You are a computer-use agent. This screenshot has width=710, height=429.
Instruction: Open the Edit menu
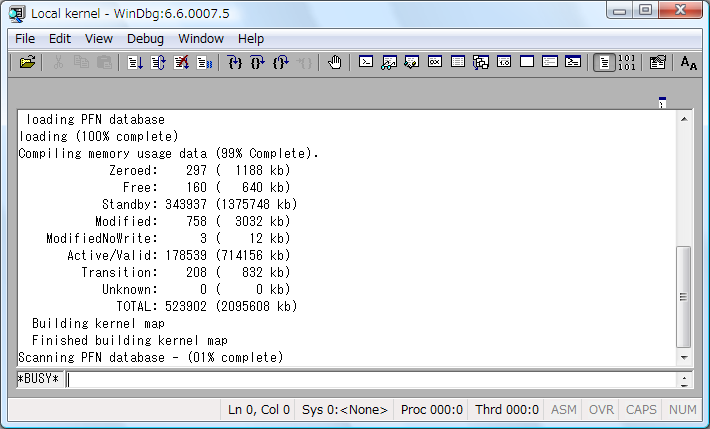coord(60,39)
